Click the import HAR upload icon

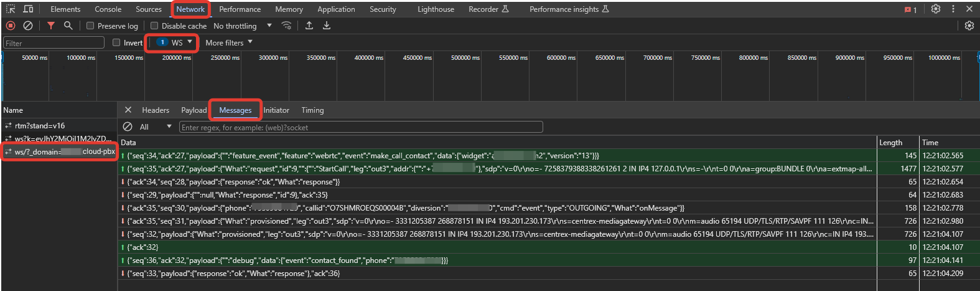309,26
